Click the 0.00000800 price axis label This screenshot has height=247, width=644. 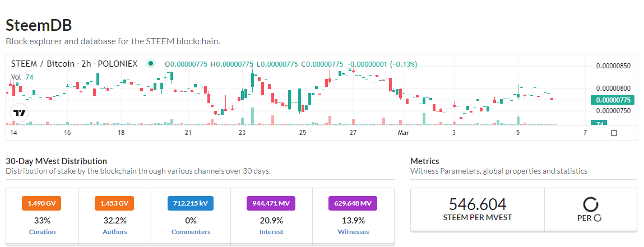point(613,88)
